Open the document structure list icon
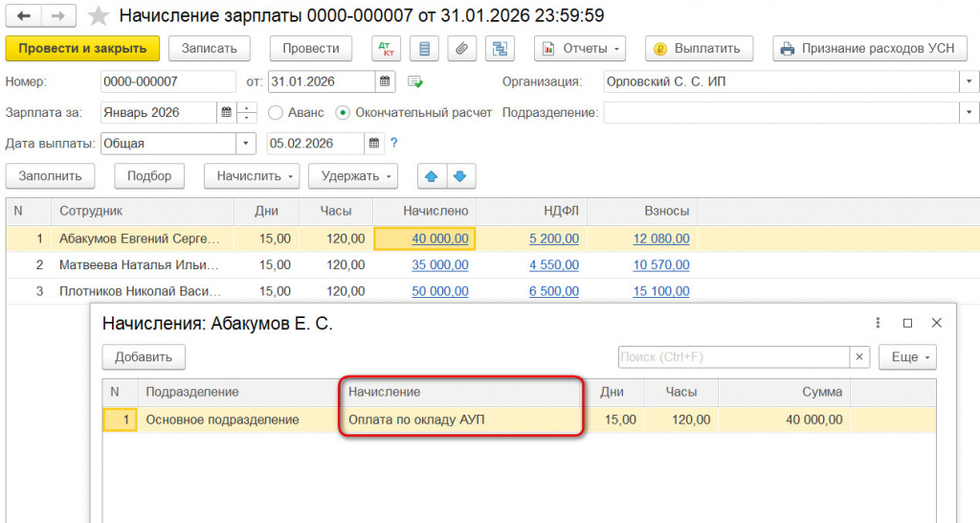 (424, 49)
